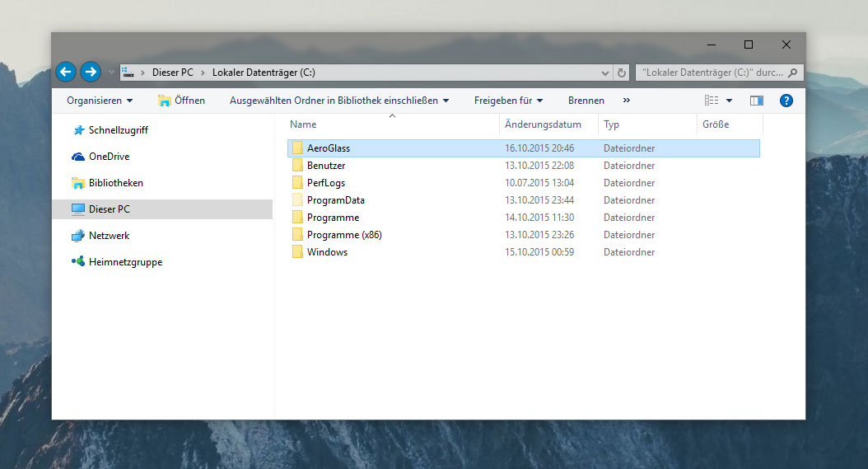
Task: Click the Windows folder icon
Action: [297, 251]
